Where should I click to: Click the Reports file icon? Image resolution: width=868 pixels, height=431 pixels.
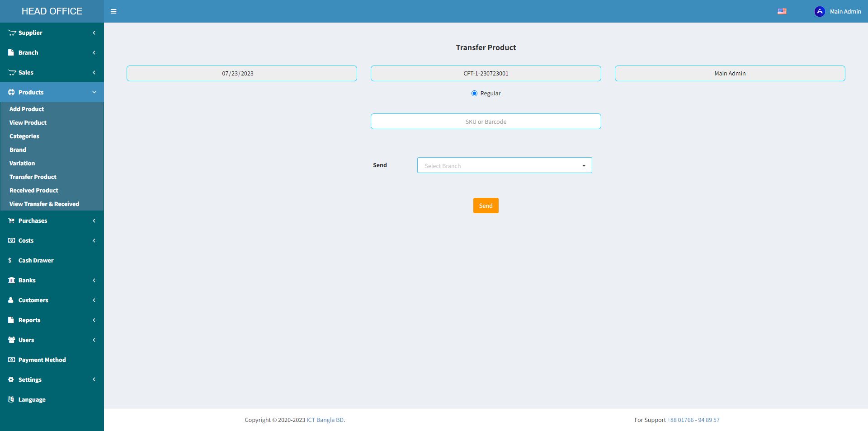pos(11,320)
